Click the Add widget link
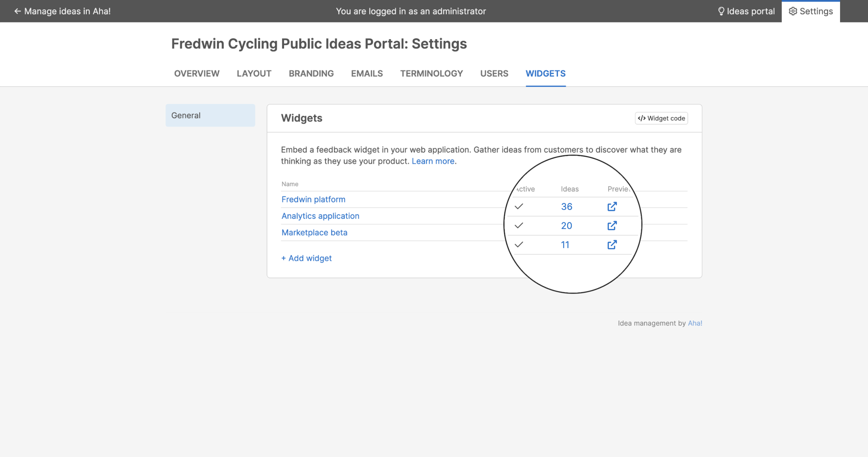This screenshot has height=457, width=868. point(306,258)
